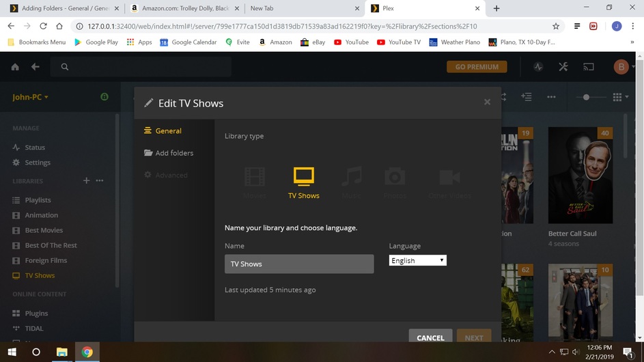Image resolution: width=644 pixels, height=362 pixels.
Task: Show more bookmarks chevron
Action: pos(632,42)
